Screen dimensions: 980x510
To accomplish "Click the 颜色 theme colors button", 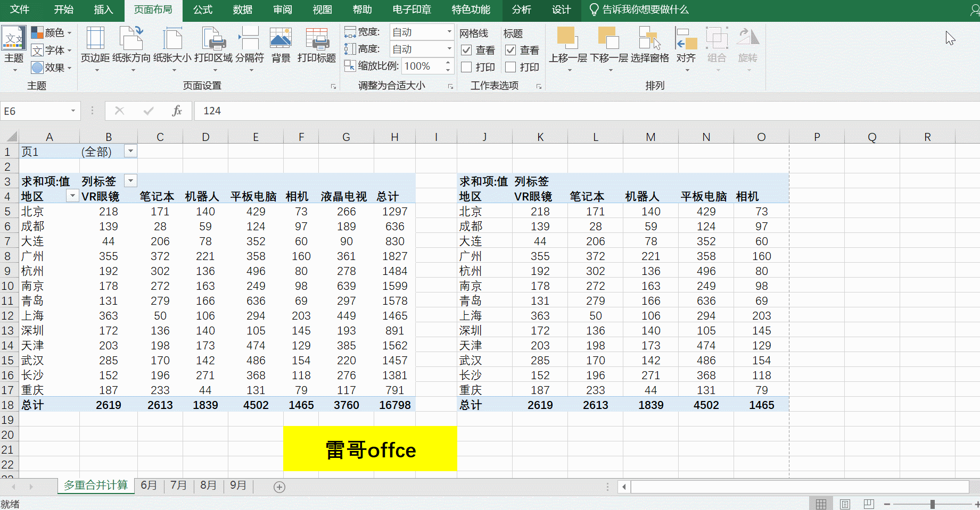I will (x=52, y=33).
